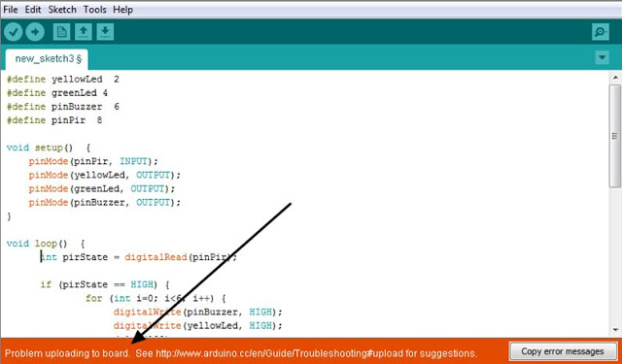Image resolution: width=622 pixels, height=364 pixels.
Task: Click the '#define yellowLed 2' line
Action: [x=62, y=80]
